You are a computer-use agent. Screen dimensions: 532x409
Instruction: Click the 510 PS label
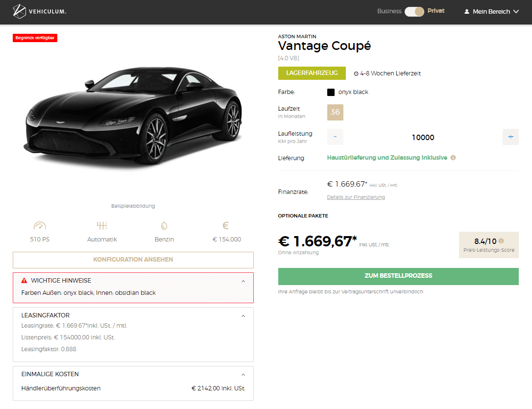point(40,240)
